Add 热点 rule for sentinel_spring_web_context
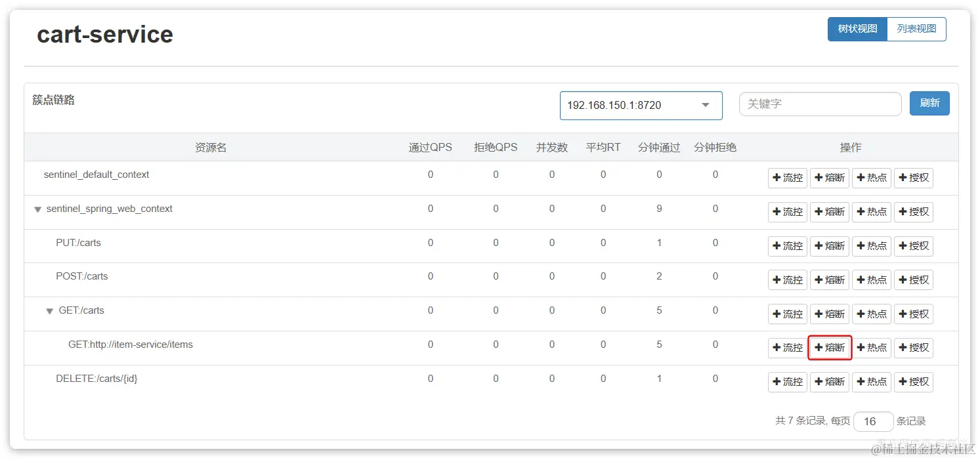 (x=872, y=212)
